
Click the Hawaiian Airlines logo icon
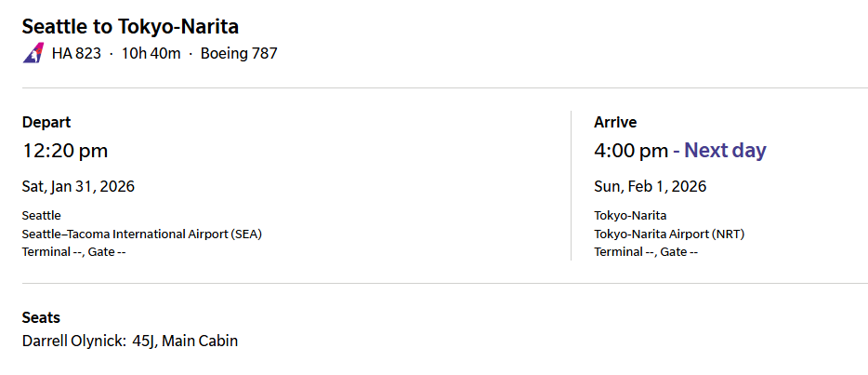pyautogui.click(x=33, y=54)
